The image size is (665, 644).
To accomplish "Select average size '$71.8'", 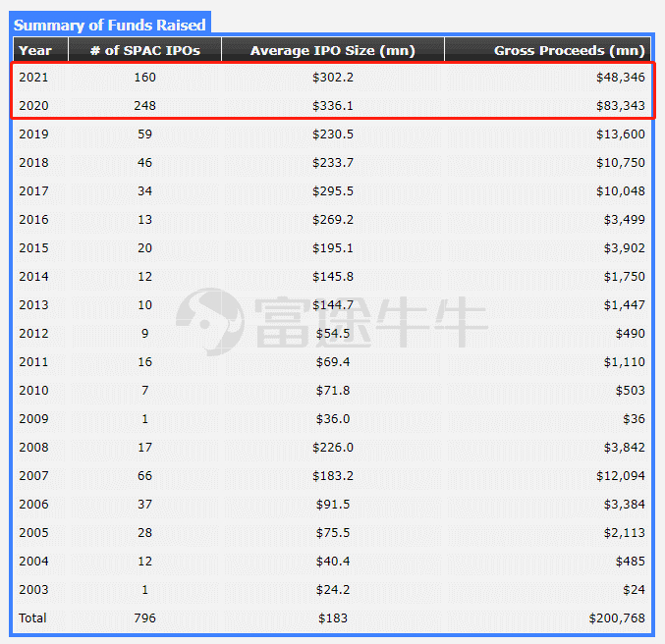I will pyautogui.click(x=333, y=390).
